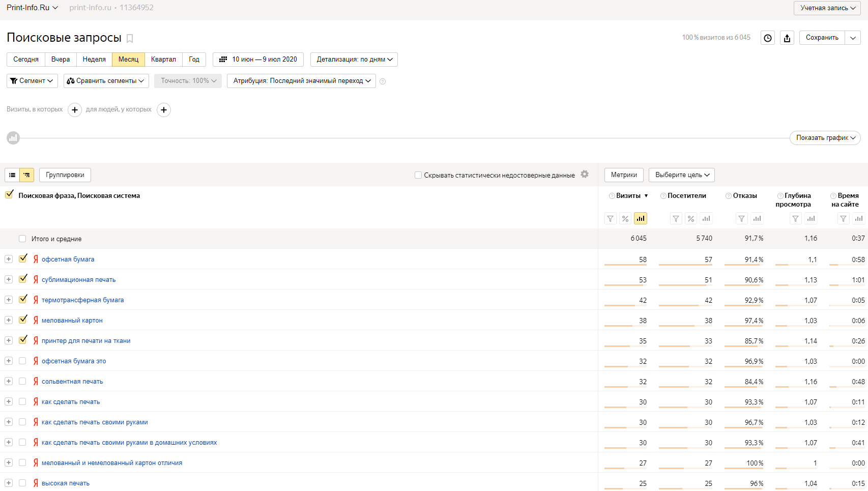Image resolution: width=868 pixels, height=491 pixels.
Task: Open the мелованный картон search phrase link
Action: click(x=72, y=321)
